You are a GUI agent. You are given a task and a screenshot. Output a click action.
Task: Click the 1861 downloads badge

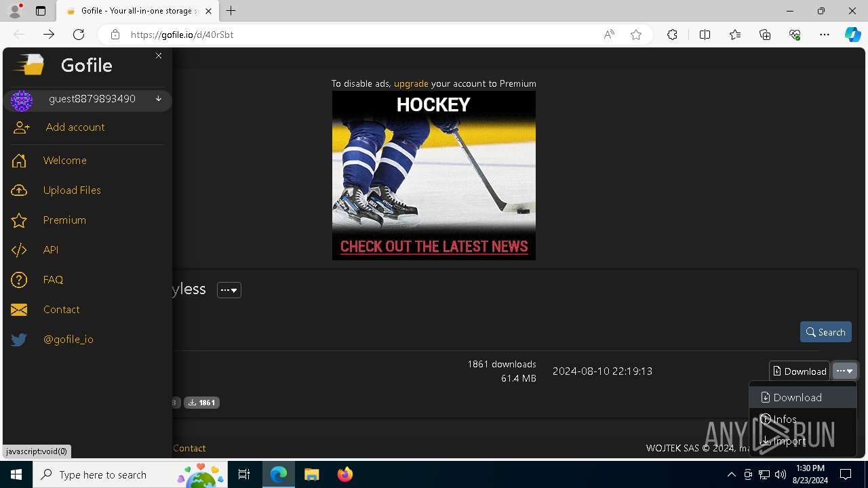click(201, 403)
